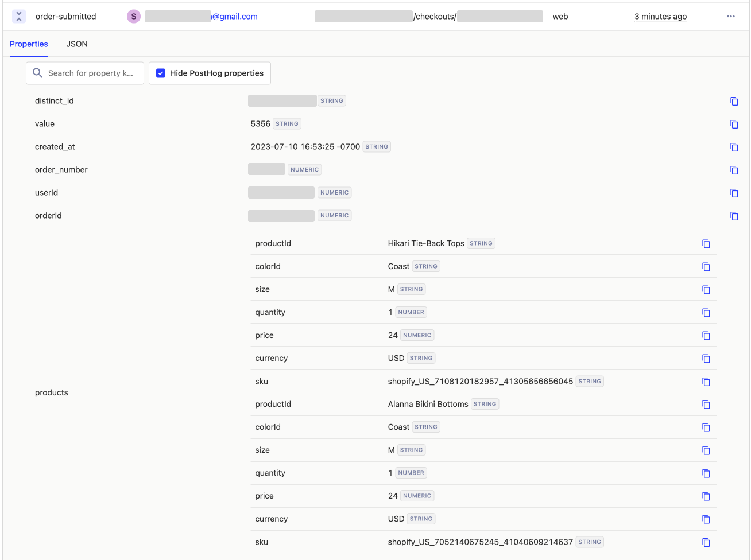
Task: Copy the Alanna Bikini Bottoms productId
Action: 706,404
